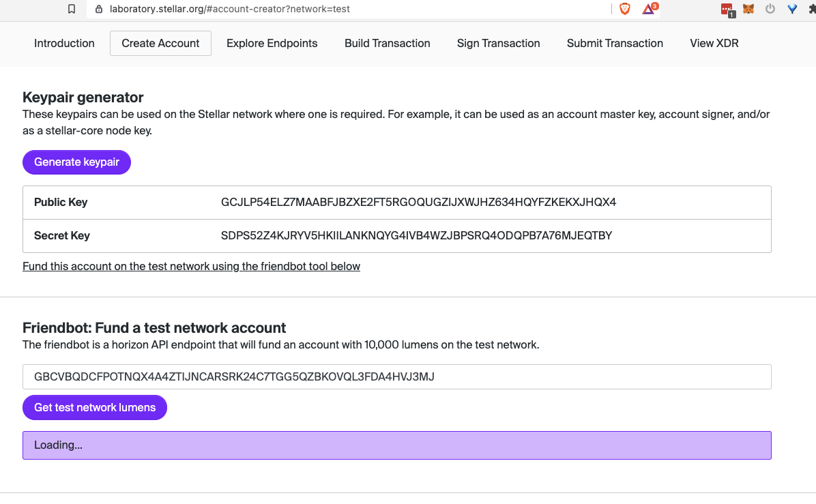The image size is (816, 504).
Task: Select the friendbot account address field
Action: 397,376
